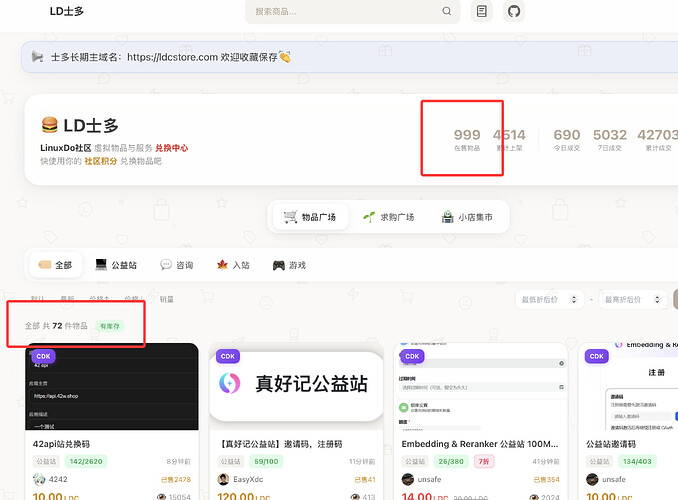
Task: Select the 入站 category tab
Action: 233,265
